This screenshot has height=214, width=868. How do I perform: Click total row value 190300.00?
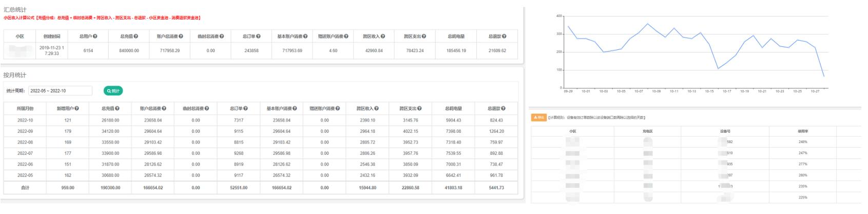(110, 188)
